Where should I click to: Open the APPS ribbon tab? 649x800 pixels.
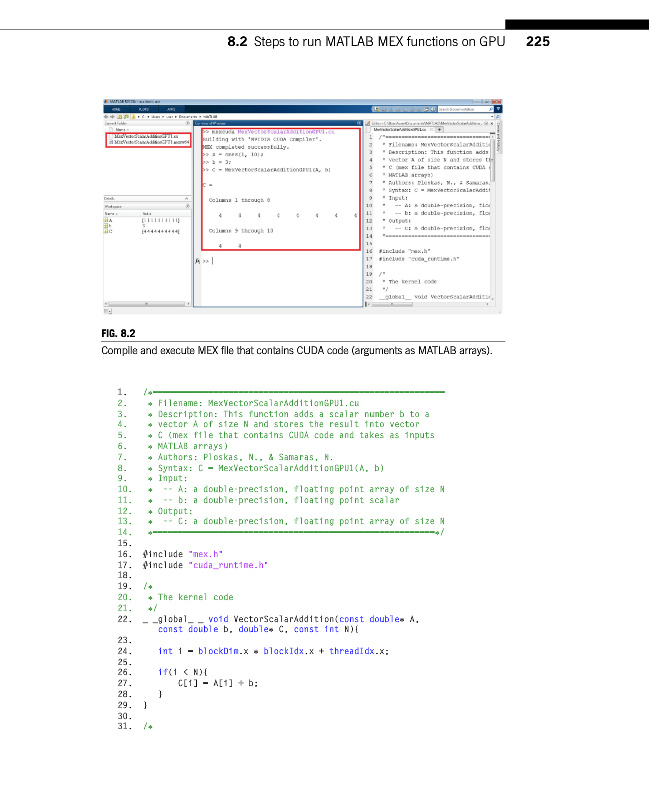click(171, 108)
